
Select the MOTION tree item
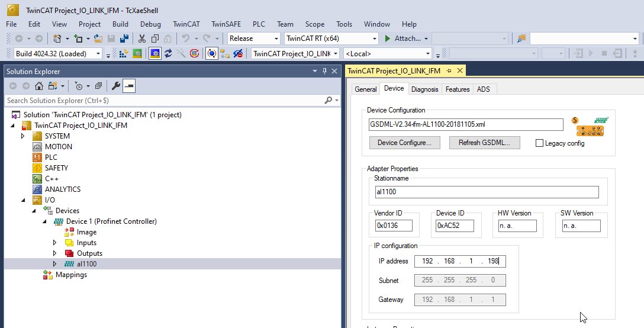59,147
